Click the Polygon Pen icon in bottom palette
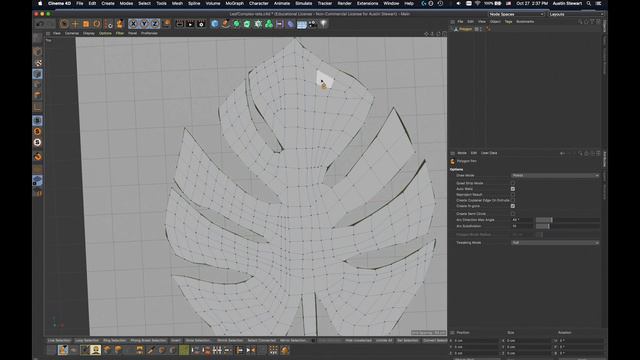 (63, 350)
